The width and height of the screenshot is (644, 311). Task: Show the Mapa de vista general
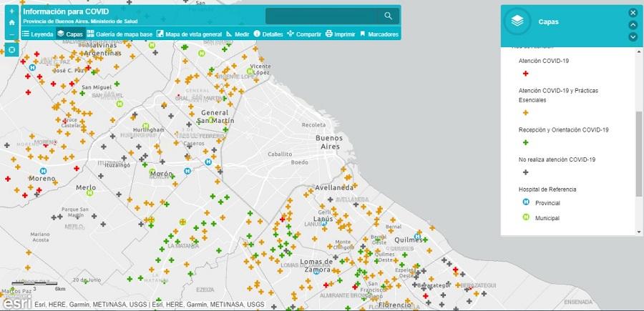click(190, 34)
